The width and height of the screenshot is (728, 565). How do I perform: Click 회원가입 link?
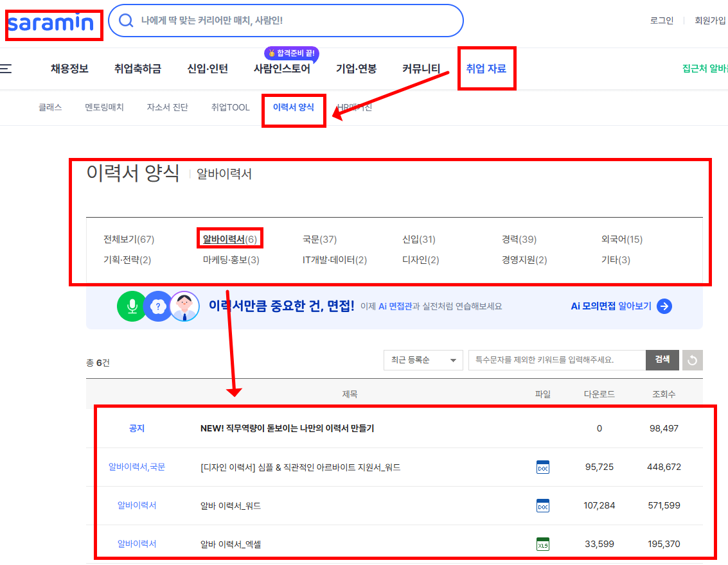coord(711,21)
